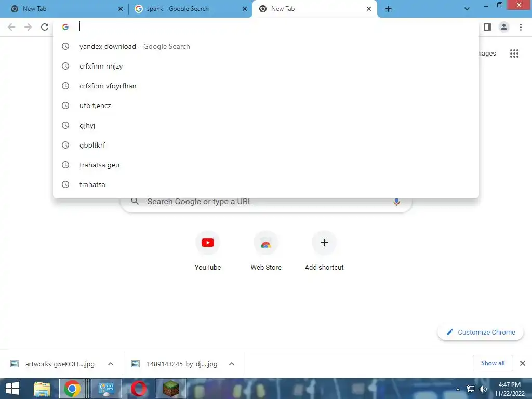Close the active New Tab
This screenshot has height=399, width=532.
369,9
